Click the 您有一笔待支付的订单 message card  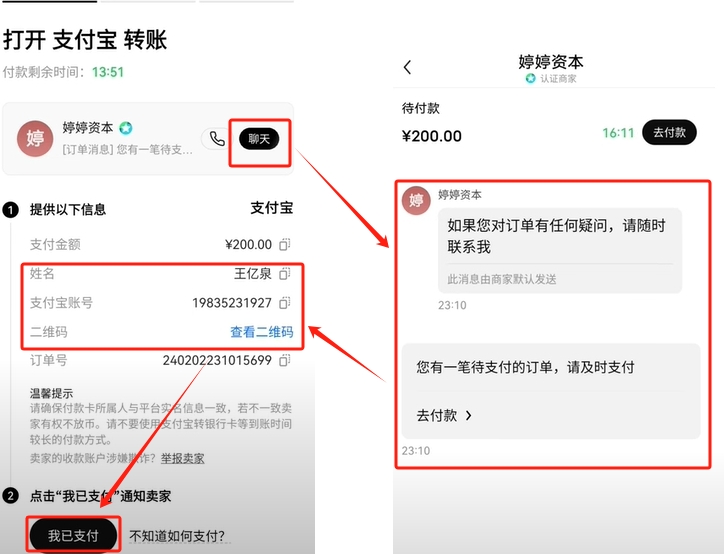click(551, 391)
